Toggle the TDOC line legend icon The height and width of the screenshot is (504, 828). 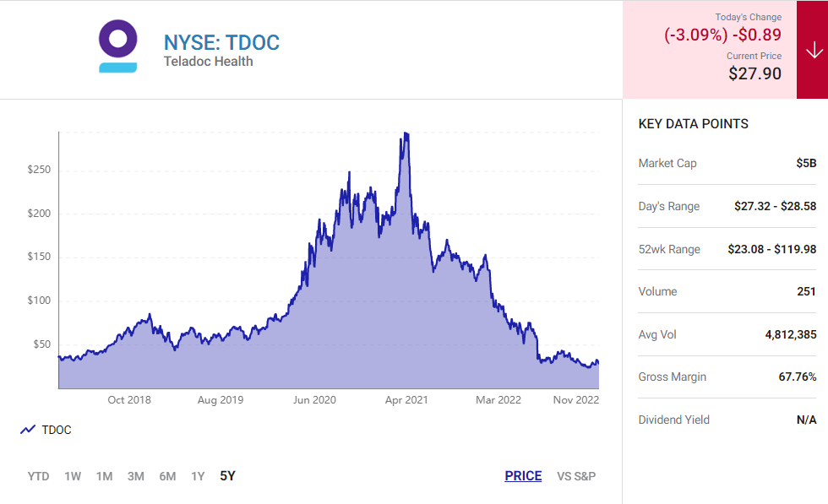point(27,430)
